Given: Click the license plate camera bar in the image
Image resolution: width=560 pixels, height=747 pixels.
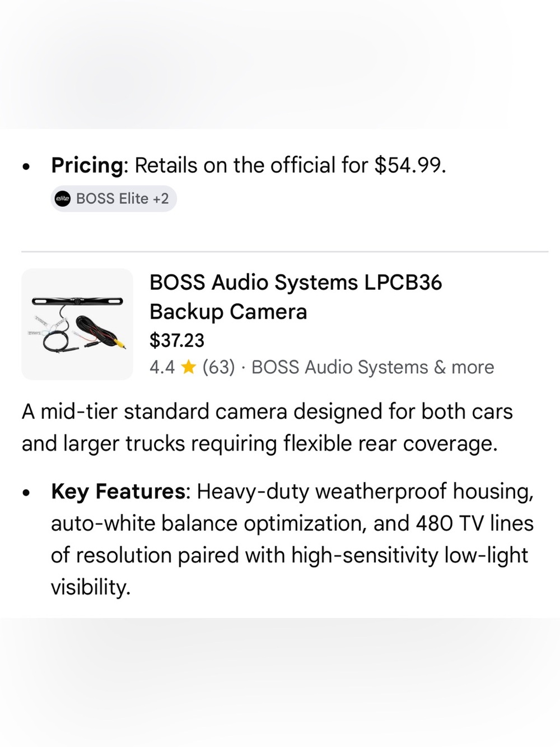Looking at the screenshot, I should (77, 301).
